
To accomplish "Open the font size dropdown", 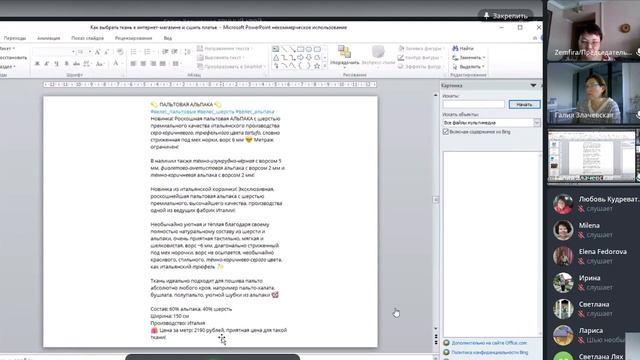I will click(x=90, y=52).
